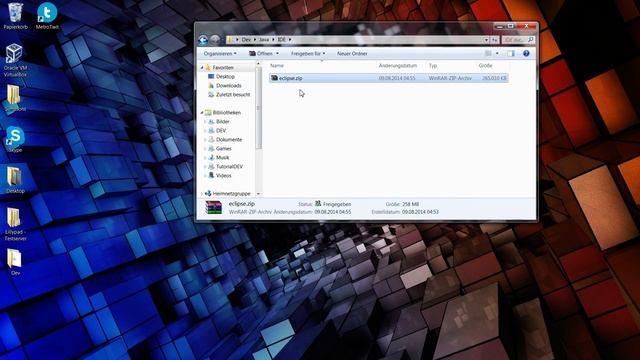Image resolution: width=640 pixels, height=360 pixels.
Task: Expand the Heimnetzgruppe node
Action: pyautogui.click(x=202, y=193)
